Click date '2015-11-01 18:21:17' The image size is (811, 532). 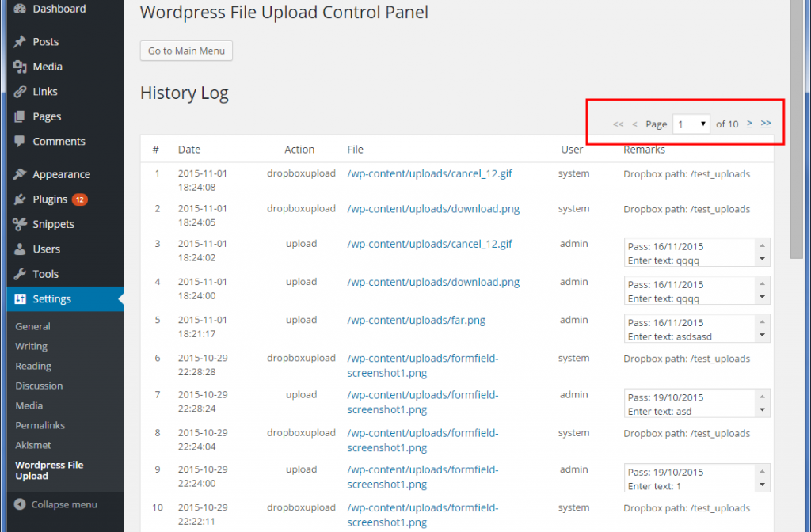[x=203, y=327]
